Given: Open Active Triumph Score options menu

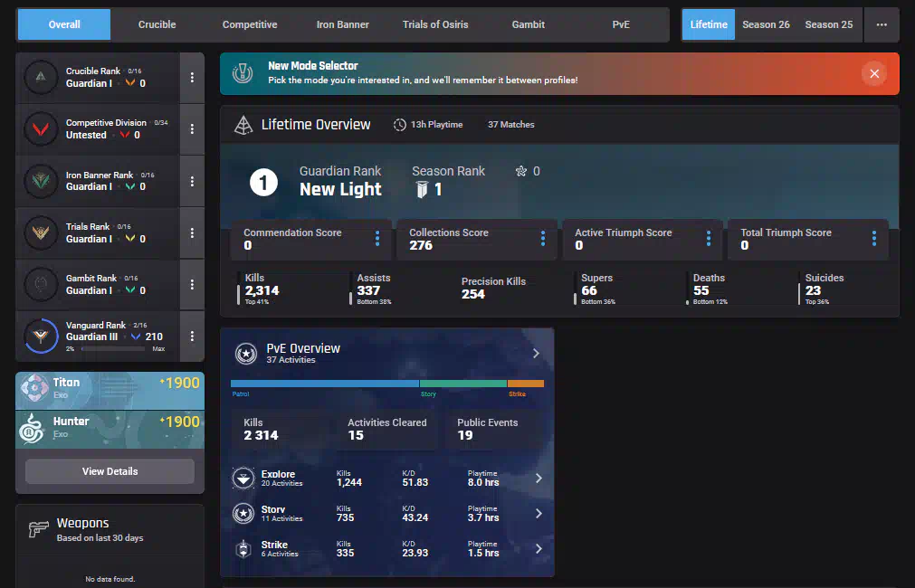Looking at the screenshot, I should click(709, 239).
